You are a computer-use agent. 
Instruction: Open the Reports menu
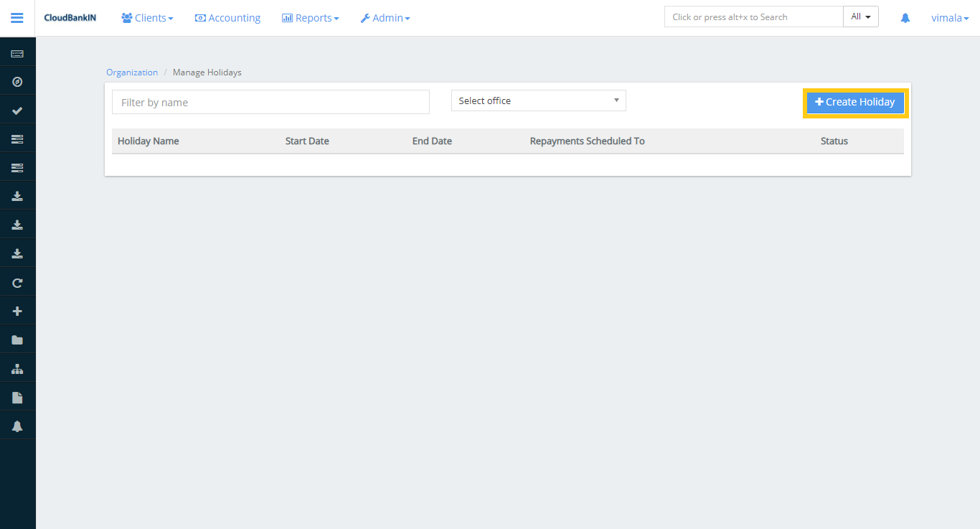click(x=310, y=18)
